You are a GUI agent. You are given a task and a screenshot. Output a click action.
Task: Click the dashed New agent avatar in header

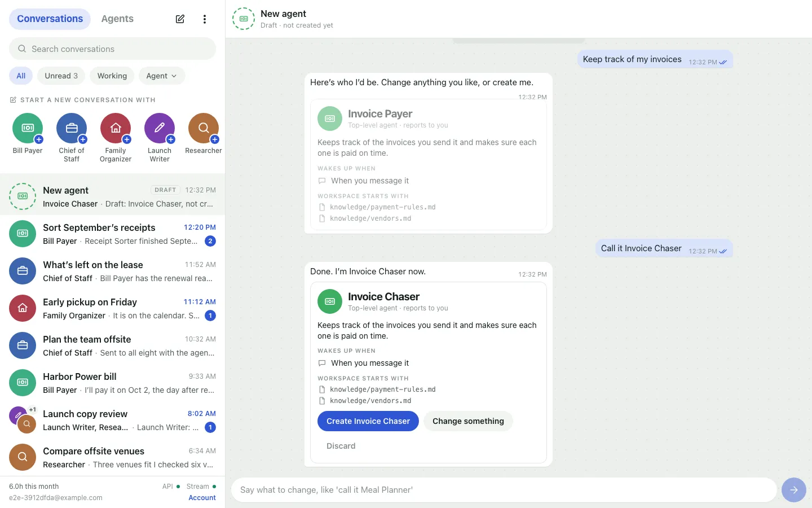click(x=244, y=19)
